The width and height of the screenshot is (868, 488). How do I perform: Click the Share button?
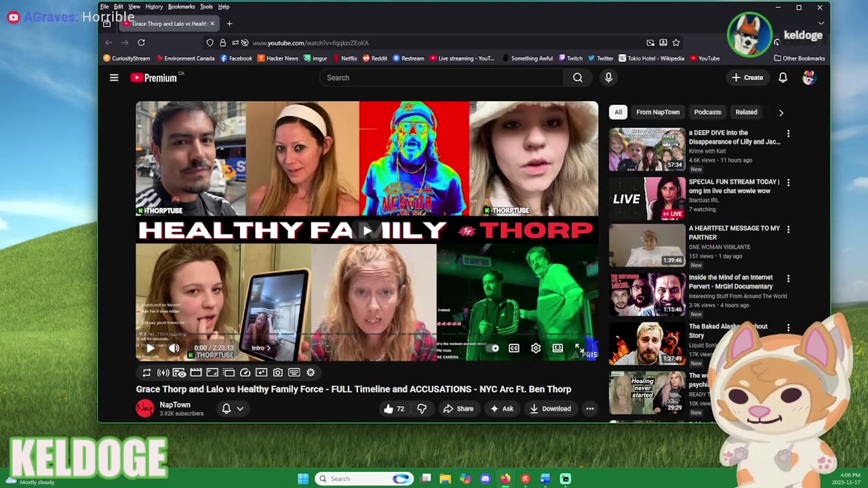point(458,409)
